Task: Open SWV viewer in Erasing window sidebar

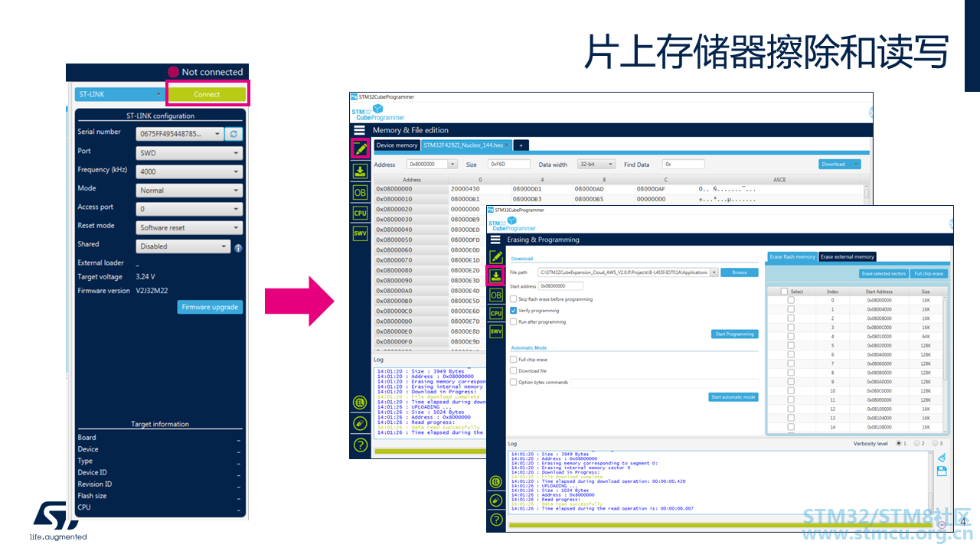Action: click(x=496, y=331)
